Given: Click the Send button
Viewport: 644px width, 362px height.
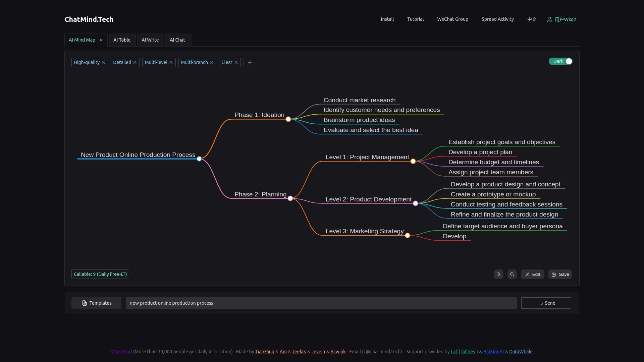Looking at the screenshot, I should [x=546, y=303].
